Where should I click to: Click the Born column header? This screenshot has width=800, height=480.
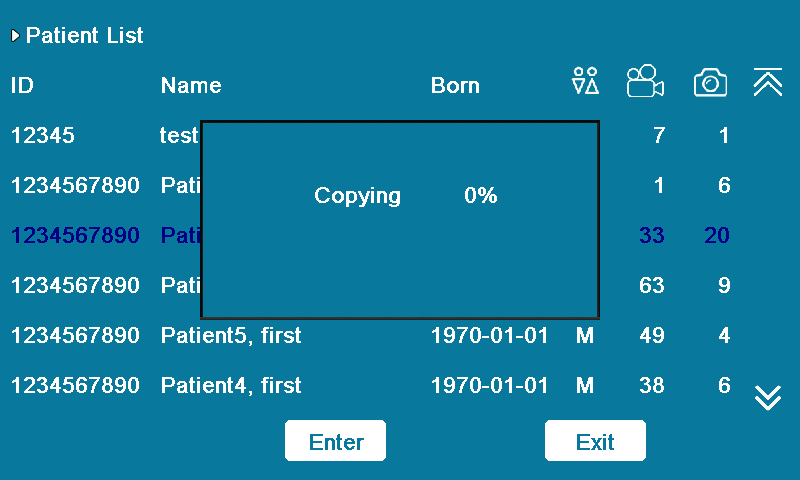point(455,86)
